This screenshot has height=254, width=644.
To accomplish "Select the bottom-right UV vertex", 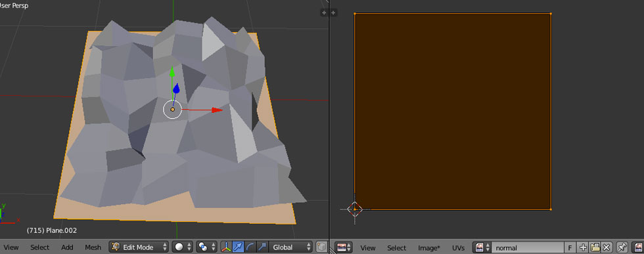I will pyautogui.click(x=551, y=209).
